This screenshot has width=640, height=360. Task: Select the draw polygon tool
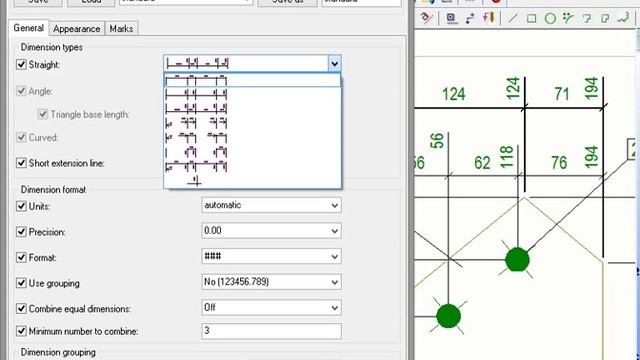(x=605, y=18)
